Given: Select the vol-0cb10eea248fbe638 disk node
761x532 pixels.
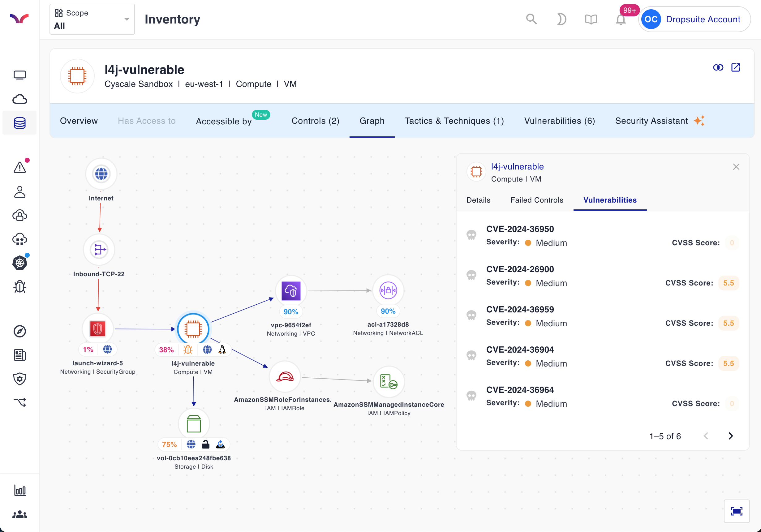Looking at the screenshot, I should pyautogui.click(x=194, y=423).
